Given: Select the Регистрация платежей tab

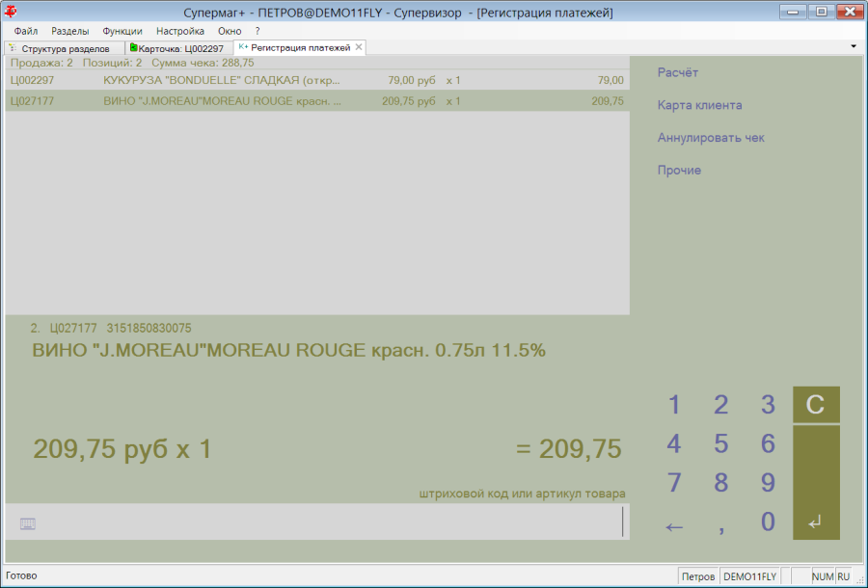Looking at the screenshot, I should tap(300, 47).
